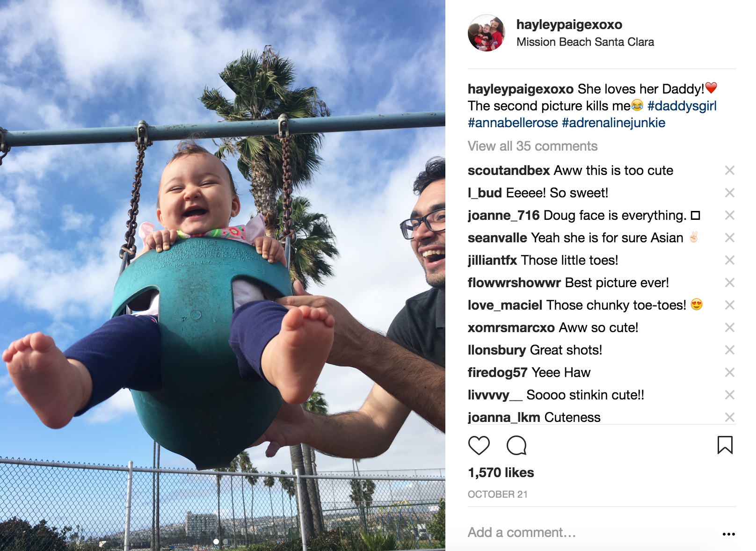Open the three-dots more options menu
This screenshot has width=756, height=551.
pos(728,534)
